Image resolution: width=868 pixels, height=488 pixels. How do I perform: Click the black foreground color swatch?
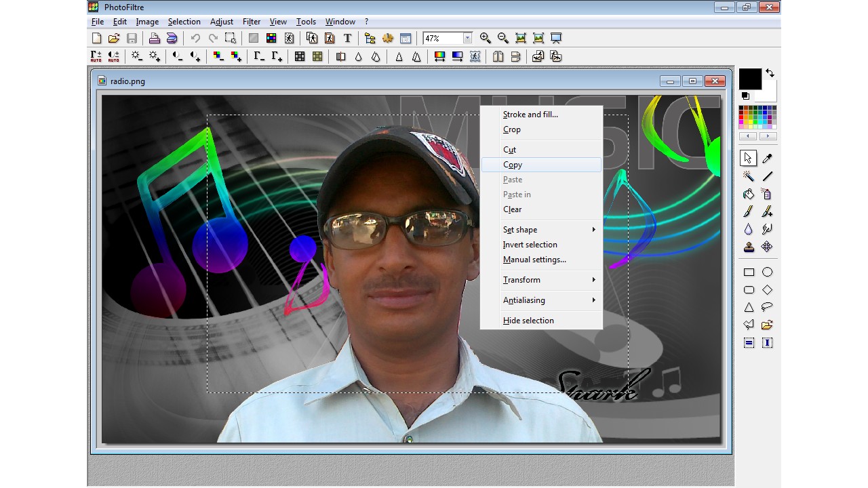(x=750, y=79)
